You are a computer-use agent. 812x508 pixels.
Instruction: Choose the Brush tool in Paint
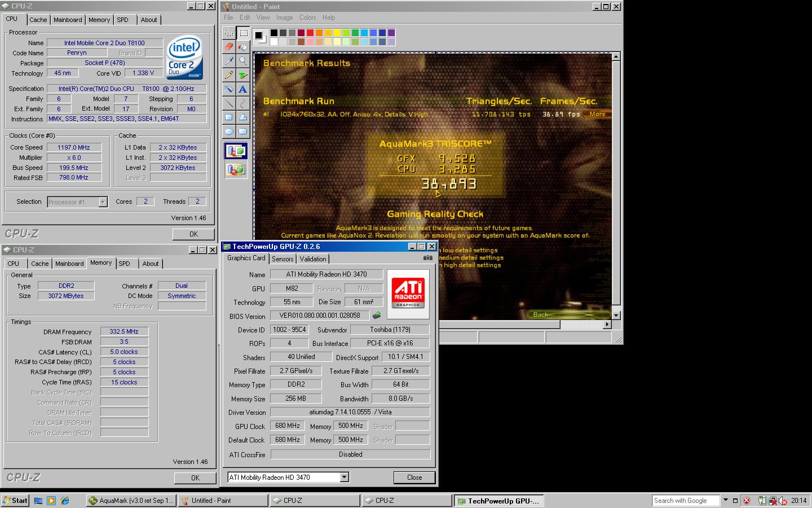coord(243,75)
